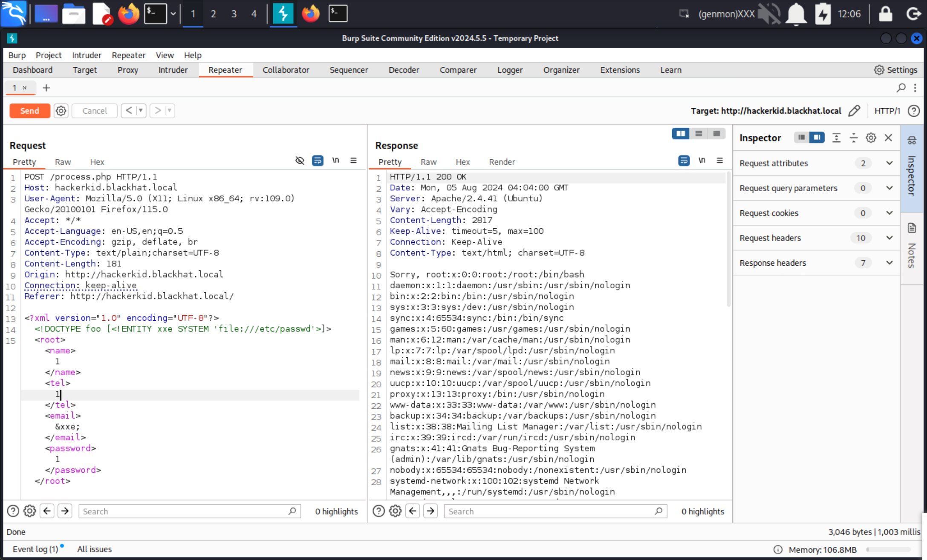Select combined tabbed layout view
The image size is (927, 560).
pos(716,134)
